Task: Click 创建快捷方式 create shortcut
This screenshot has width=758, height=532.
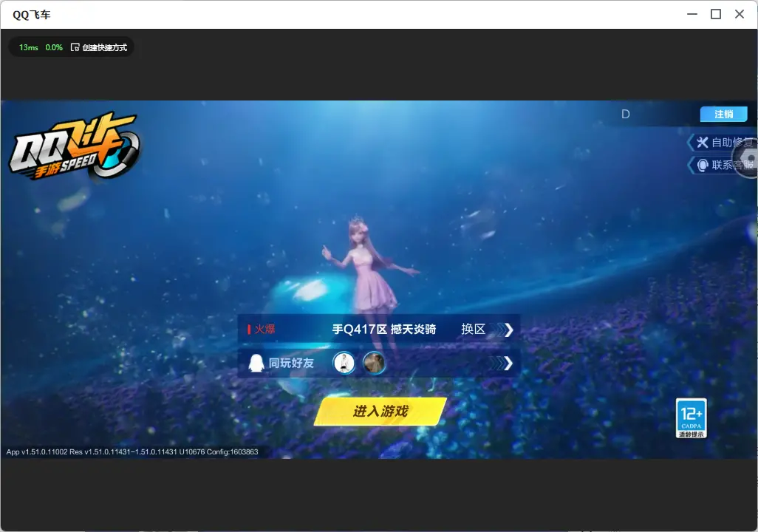Action: (x=104, y=47)
